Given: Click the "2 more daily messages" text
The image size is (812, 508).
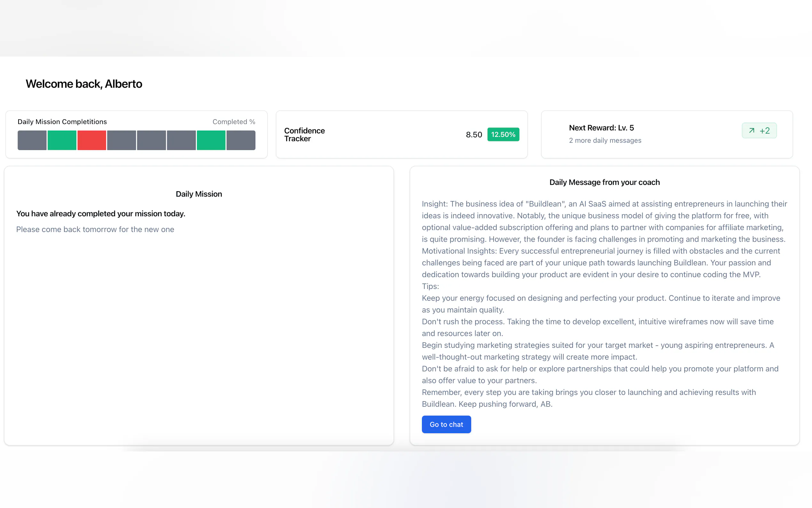Looking at the screenshot, I should coord(605,140).
